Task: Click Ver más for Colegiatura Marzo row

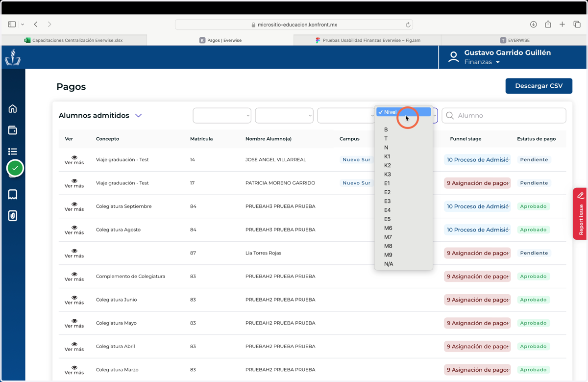Action: click(x=74, y=373)
